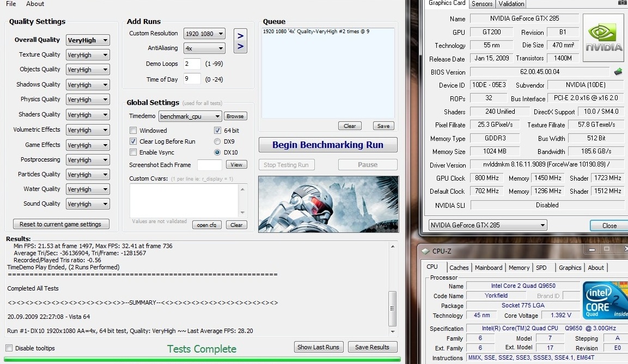The image size is (628, 364).
Task: Click Begin Benchmarking Run button
Action: [x=328, y=145]
